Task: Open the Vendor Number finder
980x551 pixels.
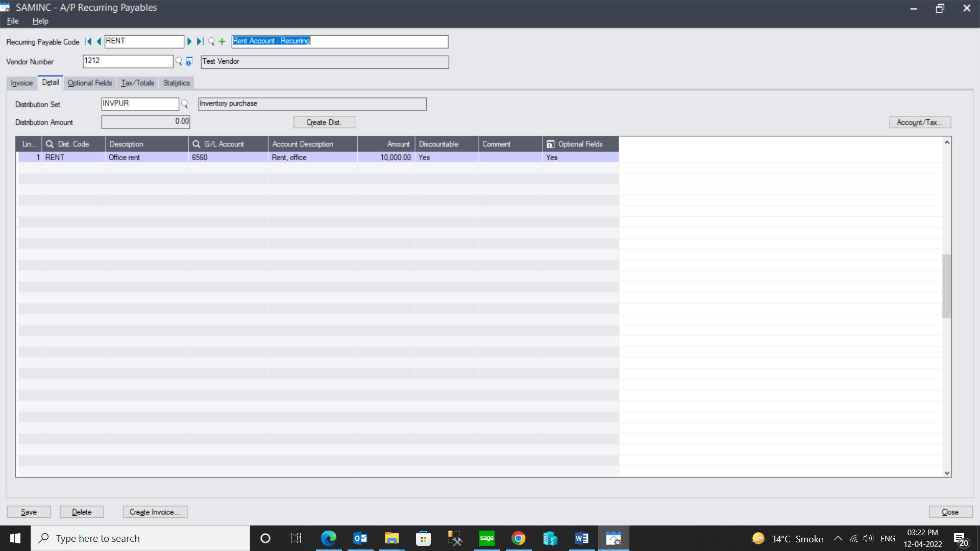Action: click(178, 61)
